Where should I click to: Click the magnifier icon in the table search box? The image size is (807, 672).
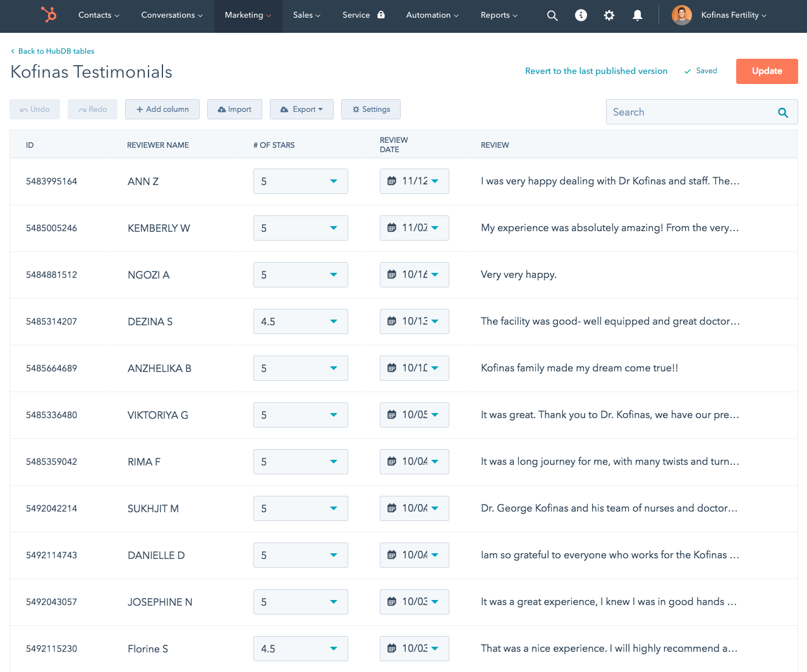(x=783, y=112)
